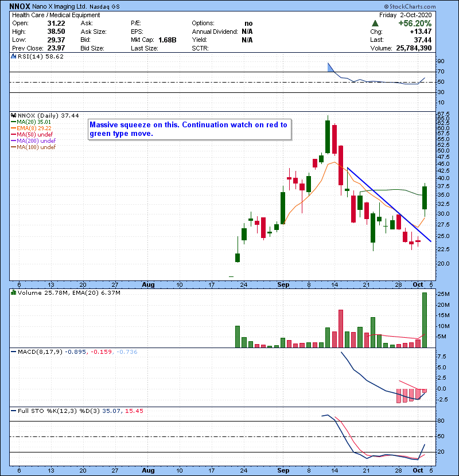Click the Last price 37.44 in the quote header
459x476 pixels.
(423, 40)
